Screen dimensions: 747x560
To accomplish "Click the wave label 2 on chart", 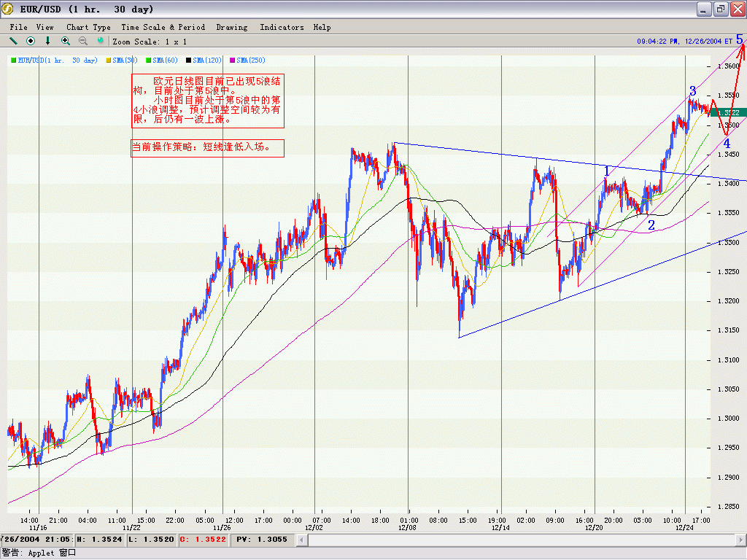I will point(651,225).
